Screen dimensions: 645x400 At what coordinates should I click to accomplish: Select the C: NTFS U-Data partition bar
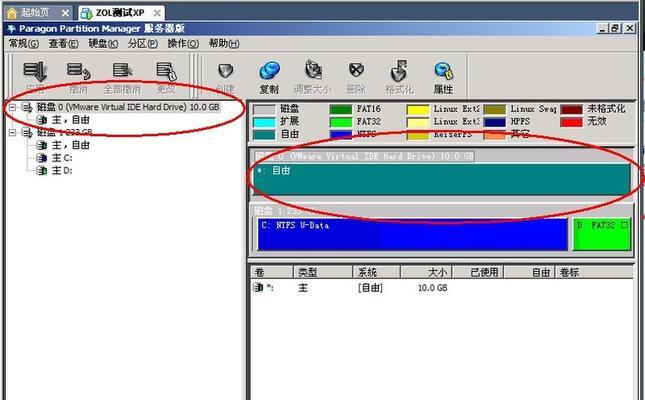coord(413,234)
